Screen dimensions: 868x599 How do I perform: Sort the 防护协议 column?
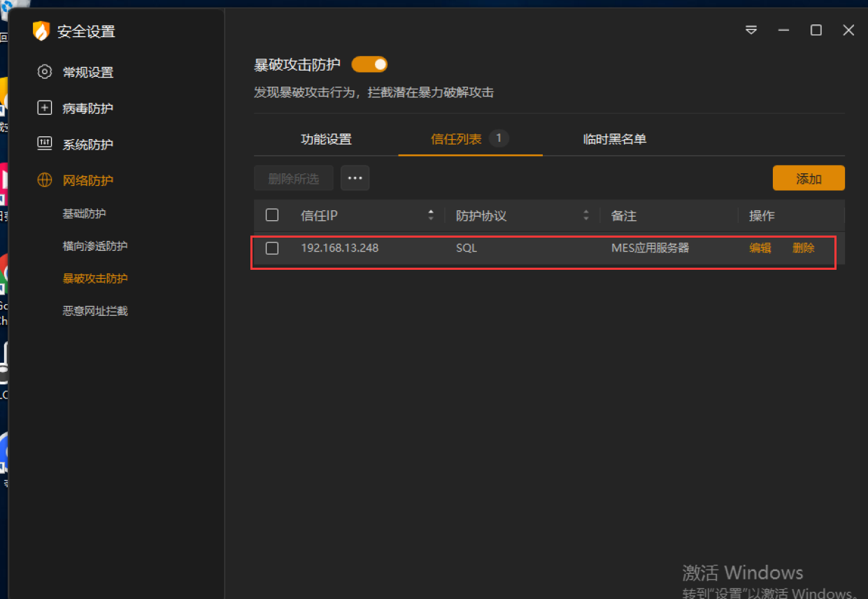pos(586,215)
